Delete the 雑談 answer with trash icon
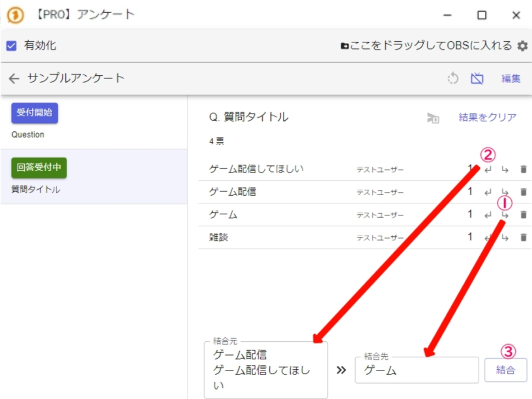Viewport: 532px width, 399px height. pyautogui.click(x=523, y=237)
